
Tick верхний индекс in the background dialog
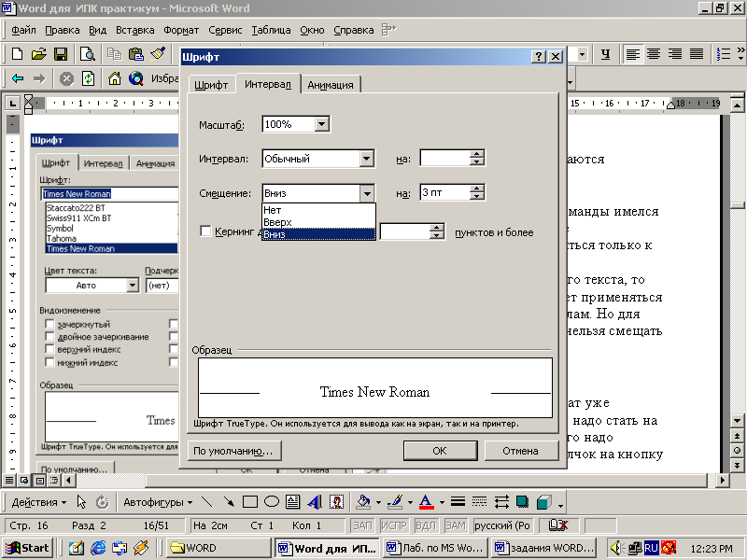[49, 349]
